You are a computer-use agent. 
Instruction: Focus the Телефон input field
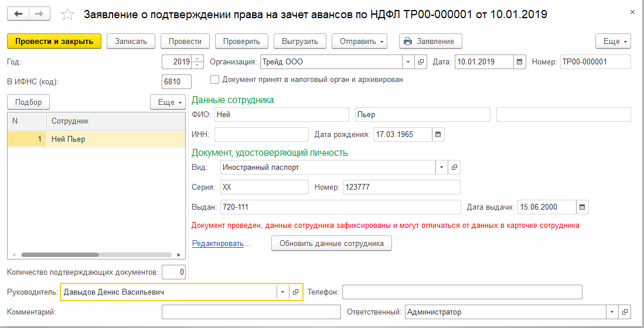462,292
